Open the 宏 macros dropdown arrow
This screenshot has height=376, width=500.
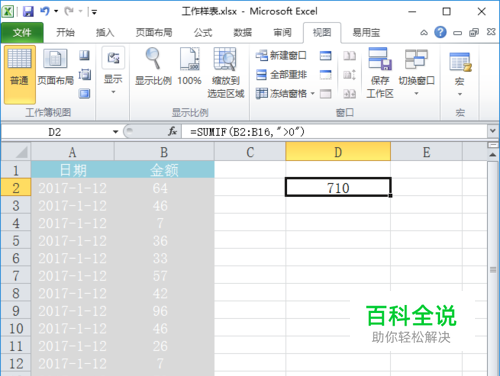click(460, 94)
